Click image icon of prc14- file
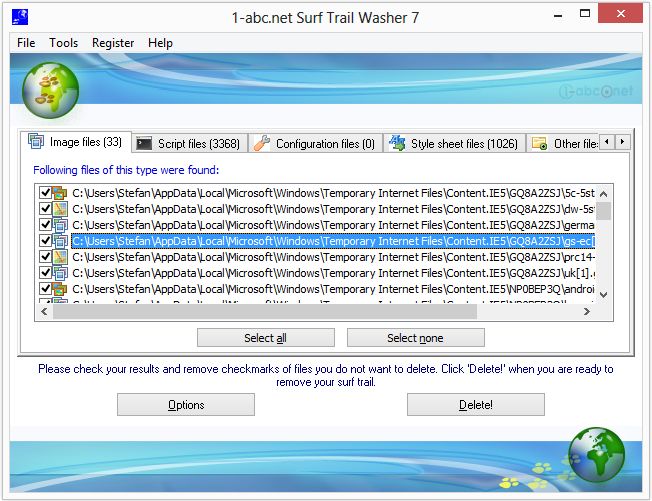Viewport: 652px width, 501px height. [x=59, y=257]
